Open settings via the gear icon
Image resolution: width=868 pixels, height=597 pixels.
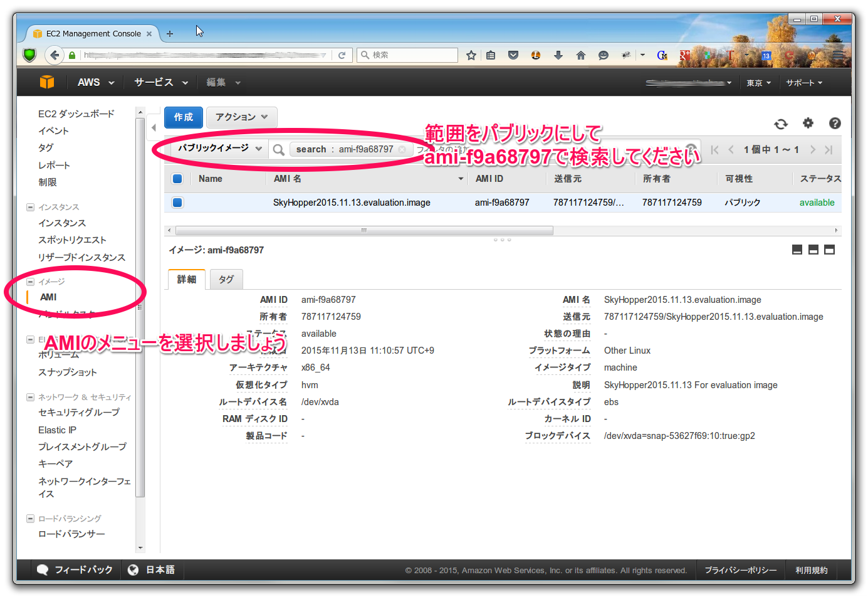[808, 123]
